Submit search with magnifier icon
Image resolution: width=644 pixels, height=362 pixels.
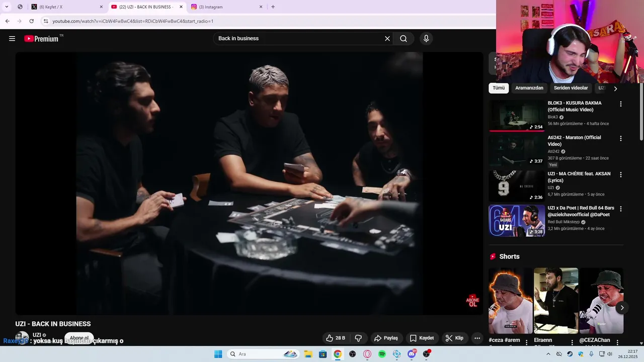click(x=404, y=39)
